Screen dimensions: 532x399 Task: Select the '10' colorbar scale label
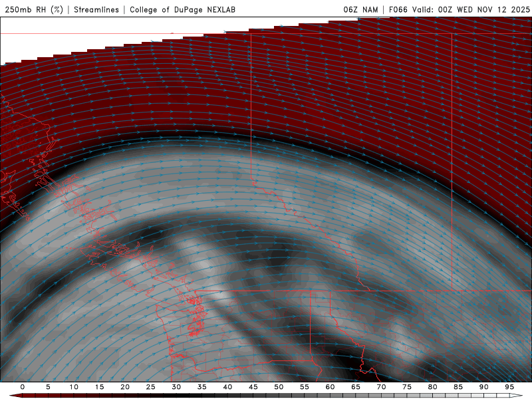click(74, 387)
